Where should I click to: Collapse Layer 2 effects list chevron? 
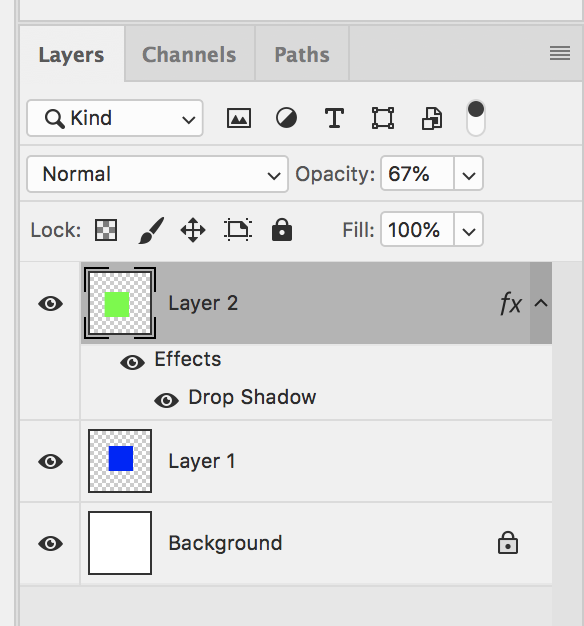[541, 303]
